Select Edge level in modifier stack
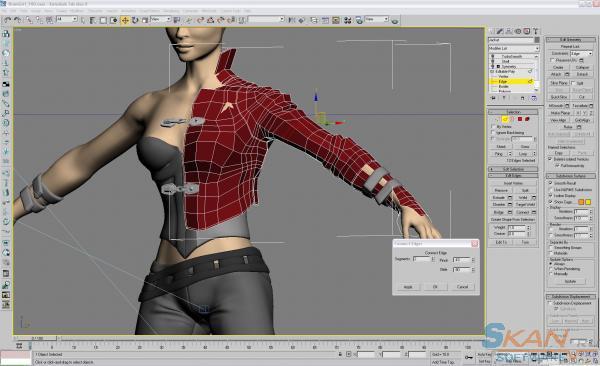Screen dimensions: 600x366 point(503,82)
